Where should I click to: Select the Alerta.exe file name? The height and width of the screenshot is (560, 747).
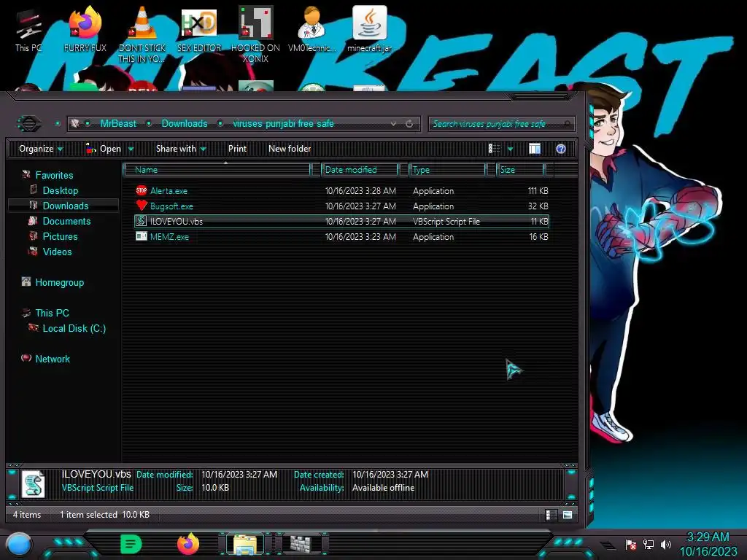[169, 191]
